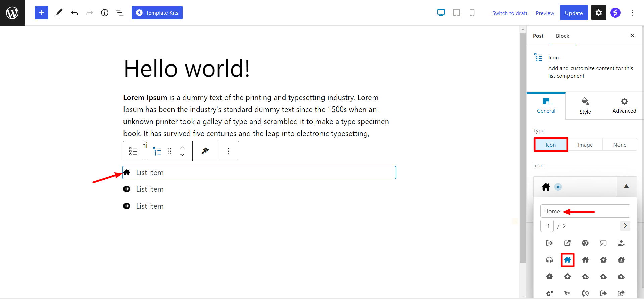Collapse the icon picker dropdown arrow
644x301 pixels.
pos(626,186)
